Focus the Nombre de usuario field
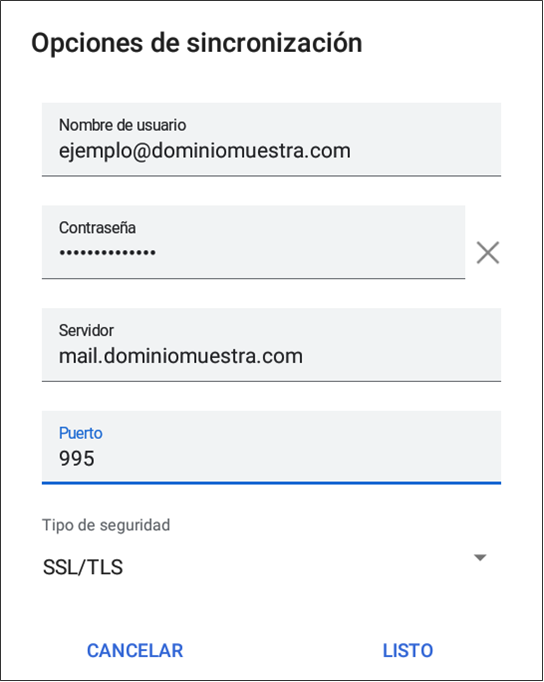Viewport: 544px width, 682px height. coord(271,140)
